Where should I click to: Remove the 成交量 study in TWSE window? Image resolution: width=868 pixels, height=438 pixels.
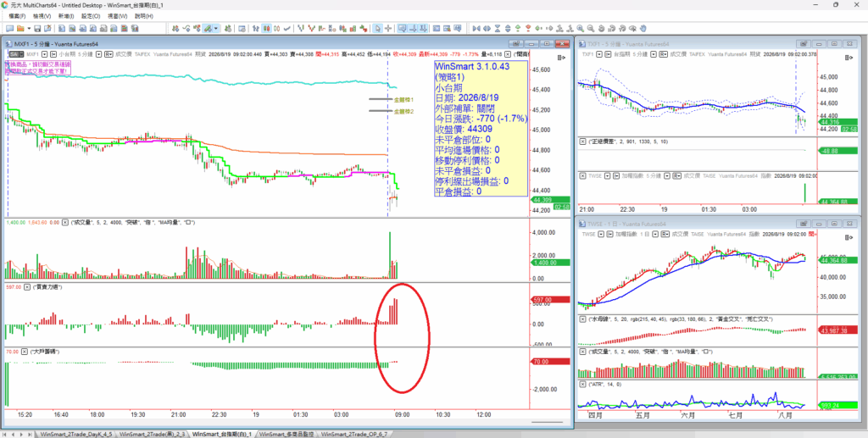[582, 352]
